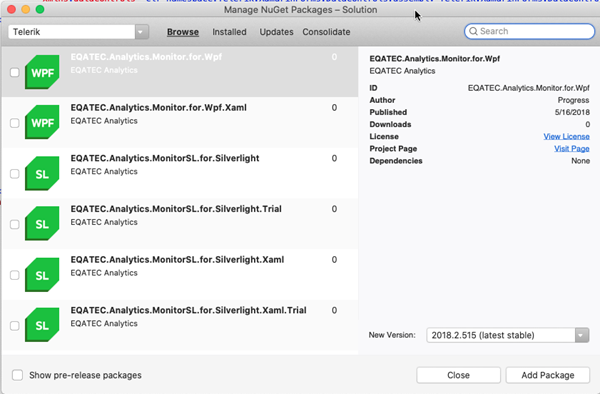Click the SL icon for Silverlight.Xaml package

coord(42,275)
